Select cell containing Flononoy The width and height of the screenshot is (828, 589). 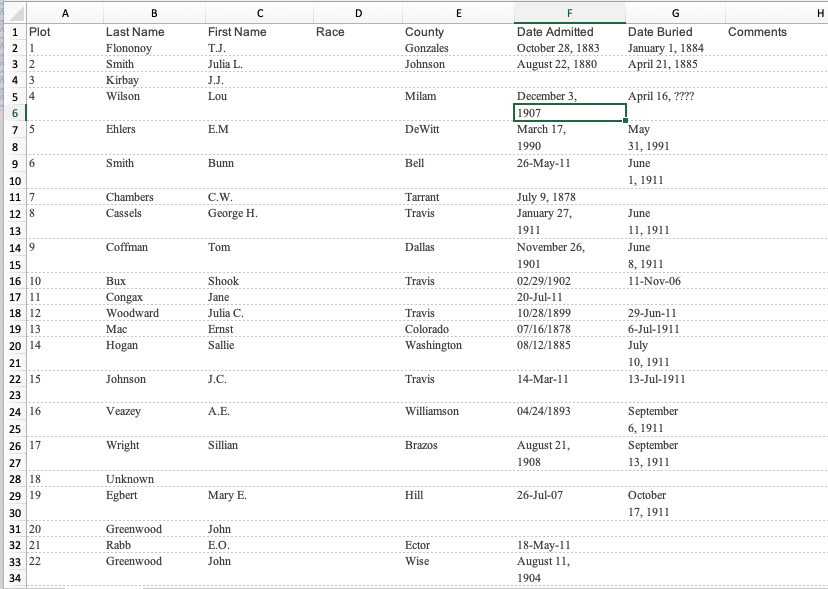pos(154,48)
